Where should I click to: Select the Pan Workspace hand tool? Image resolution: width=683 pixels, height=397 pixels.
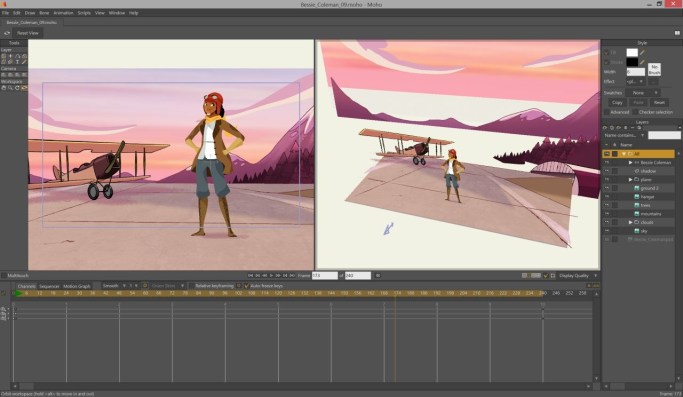[3, 88]
